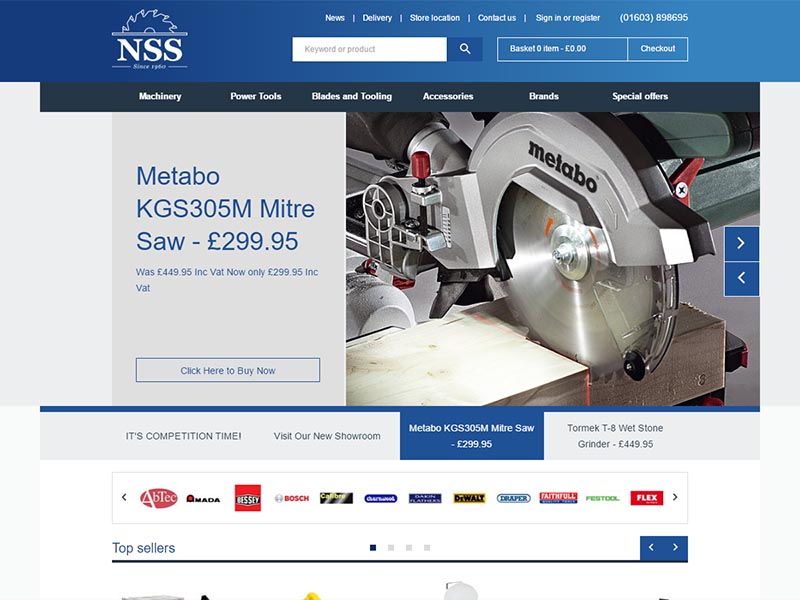This screenshot has height=600, width=800.
Task: Open the Power Tools menu
Action: [x=256, y=97]
